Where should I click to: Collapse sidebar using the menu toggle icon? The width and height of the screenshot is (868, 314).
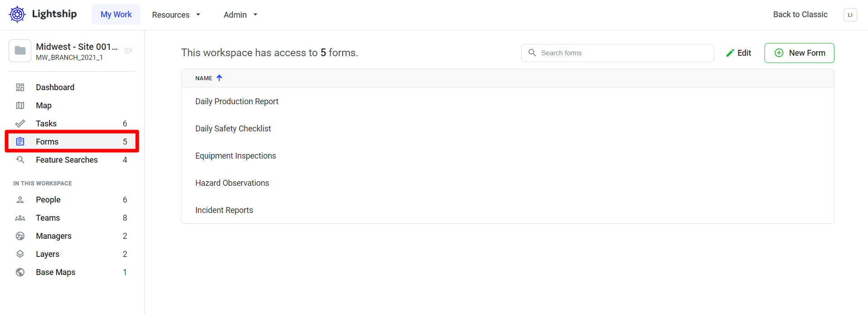pyautogui.click(x=128, y=50)
